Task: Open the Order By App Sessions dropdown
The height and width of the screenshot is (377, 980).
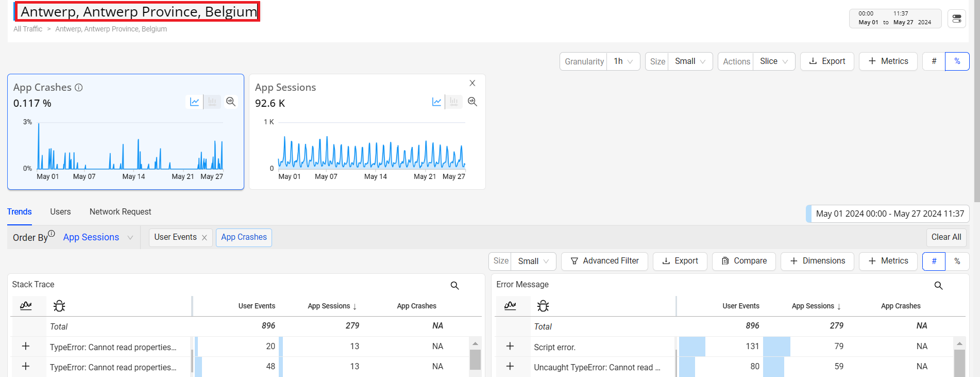Action: [98, 237]
